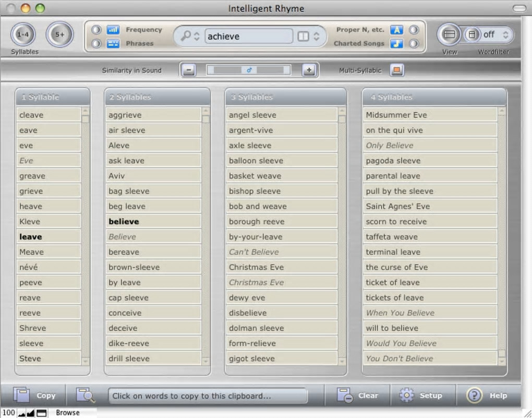Screen dimensions: 532x418
Task: Toggle the Charted Songs radio button
Action: click(x=414, y=43)
